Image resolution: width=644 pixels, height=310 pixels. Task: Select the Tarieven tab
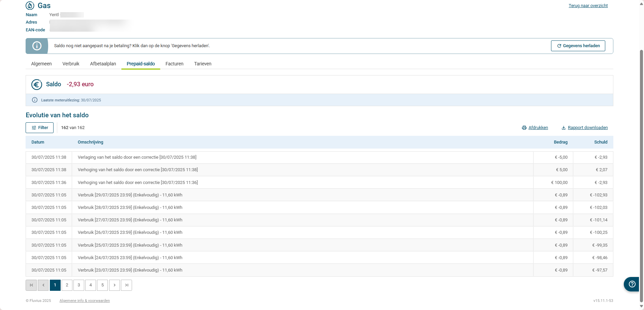pyautogui.click(x=203, y=64)
